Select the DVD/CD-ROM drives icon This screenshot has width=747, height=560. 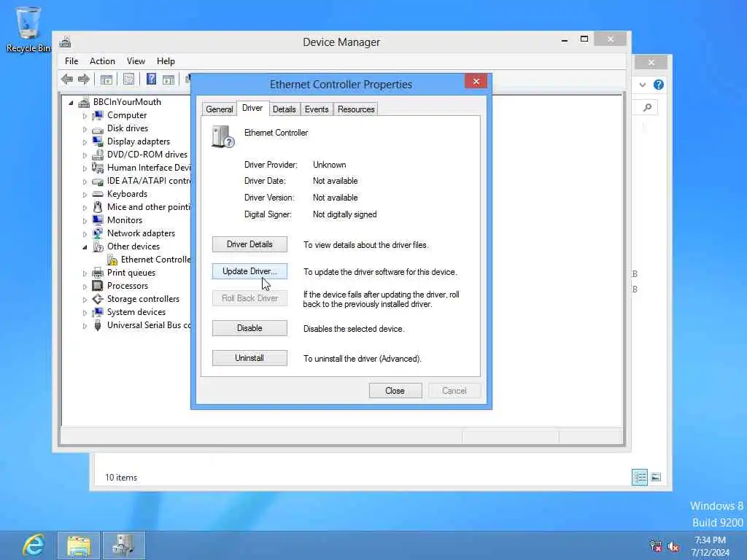tap(98, 155)
